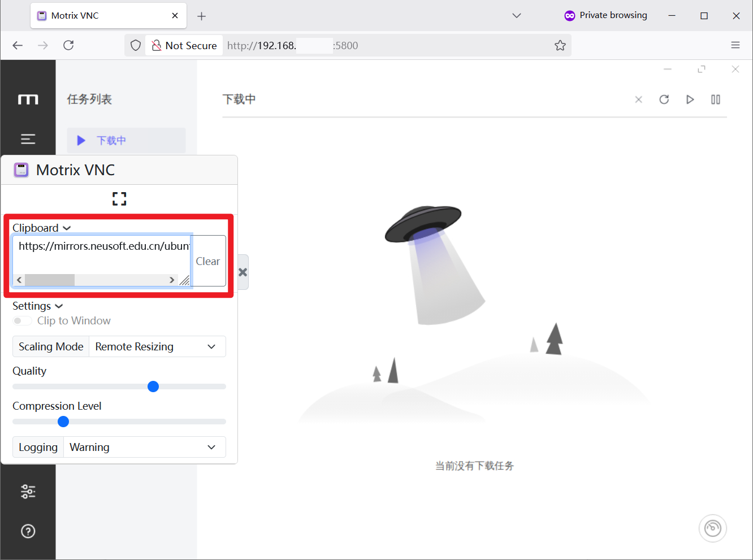753x560 pixels.
Task: List all tabs dropdown arrow
Action: (x=517, y=16)
